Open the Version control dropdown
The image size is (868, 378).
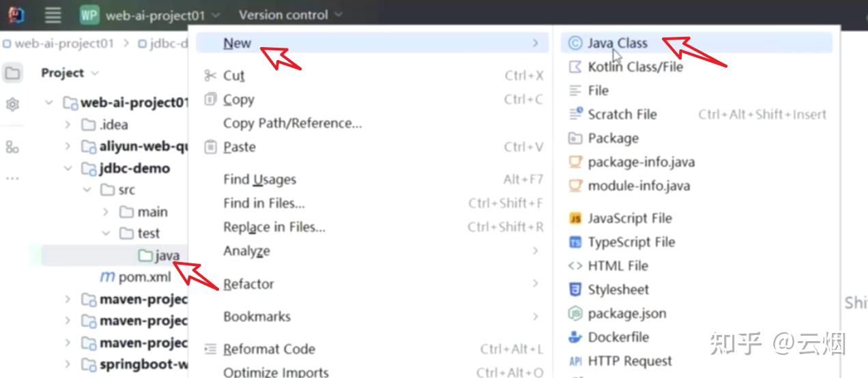click(x=290, y=14)
